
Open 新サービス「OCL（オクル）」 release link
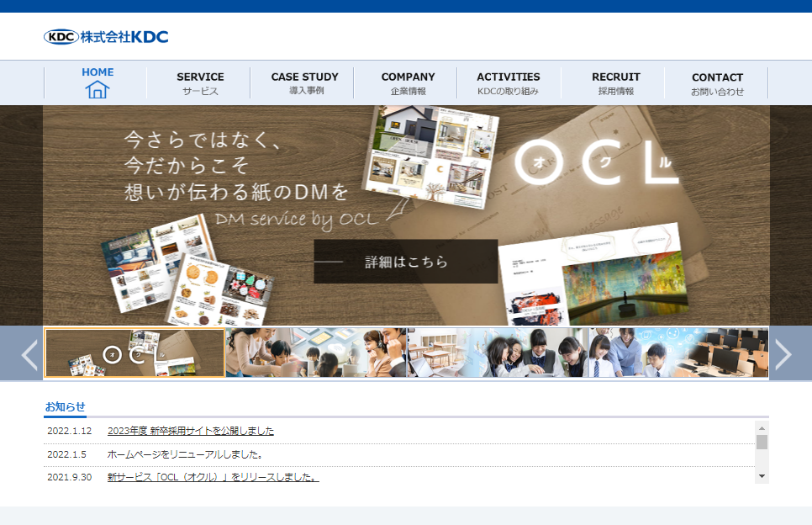pyautogui.click(x=213, y=477)
